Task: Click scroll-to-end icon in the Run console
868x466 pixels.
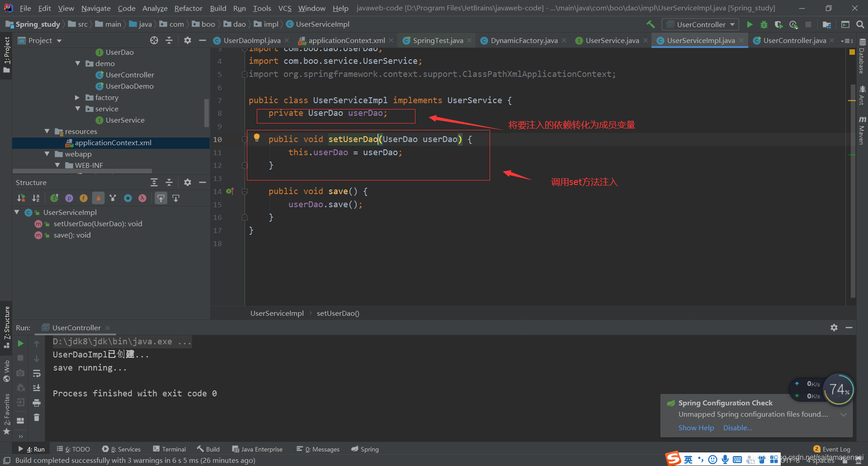Action: (x=37, y=388)
